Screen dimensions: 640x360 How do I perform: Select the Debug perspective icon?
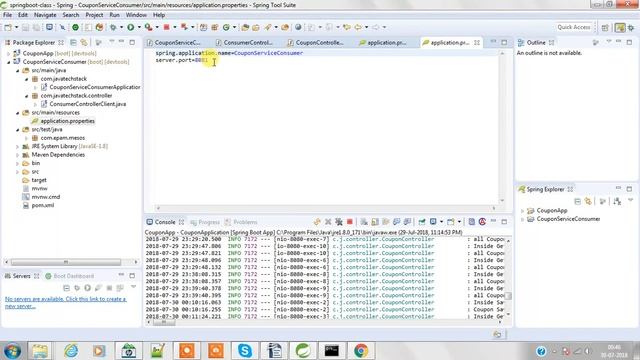pos(631,27)
